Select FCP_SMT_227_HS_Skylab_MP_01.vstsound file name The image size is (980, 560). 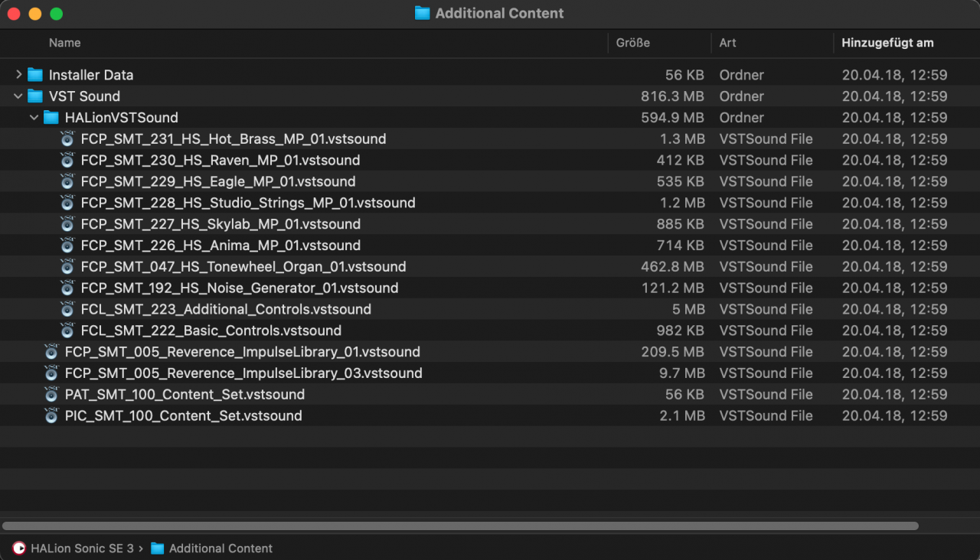coord(220,224)
